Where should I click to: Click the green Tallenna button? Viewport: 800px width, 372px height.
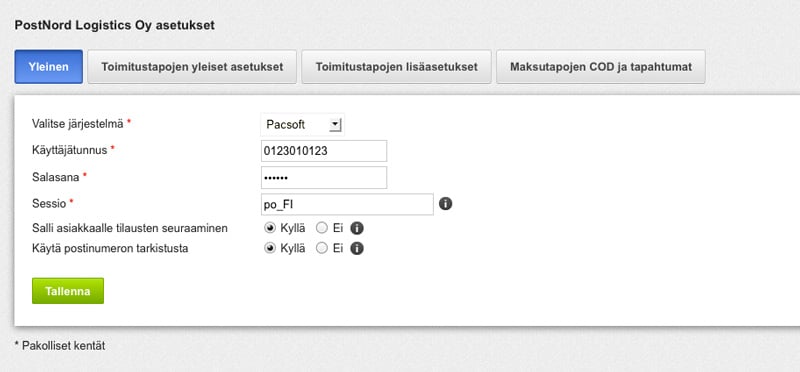[68, 291]
